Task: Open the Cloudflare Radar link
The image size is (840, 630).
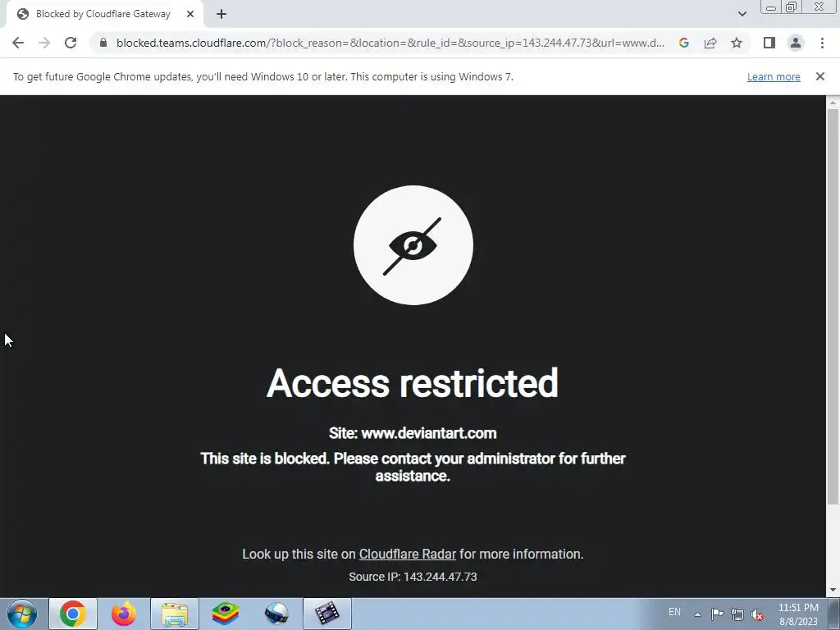Action: (407, 554)
